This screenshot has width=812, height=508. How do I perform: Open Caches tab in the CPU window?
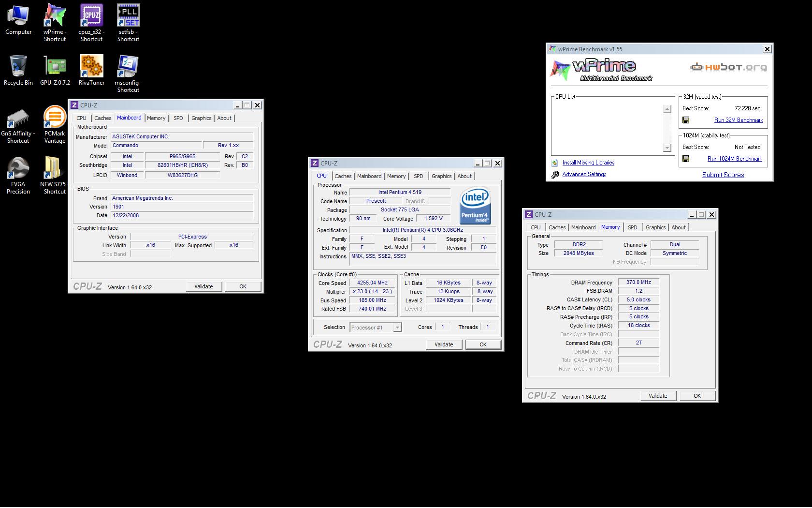343,176
